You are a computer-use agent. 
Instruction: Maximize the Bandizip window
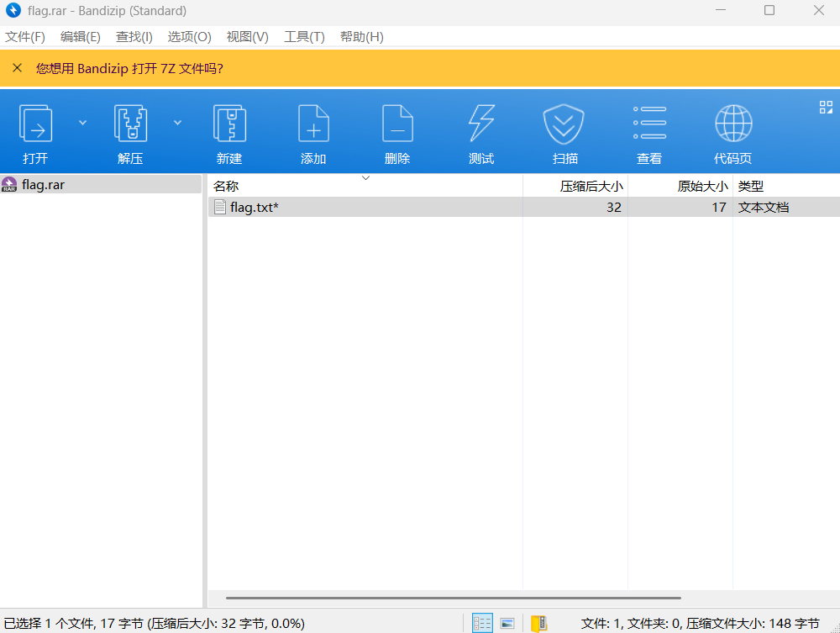tap(769, 10)
